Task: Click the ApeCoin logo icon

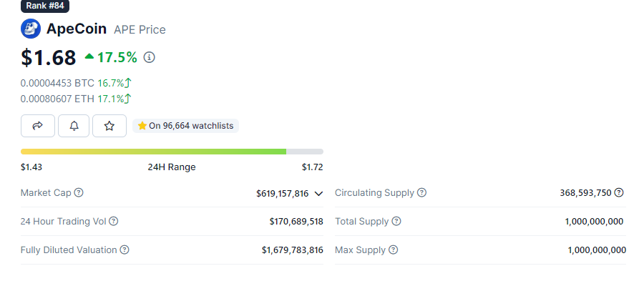Action: 31,29
